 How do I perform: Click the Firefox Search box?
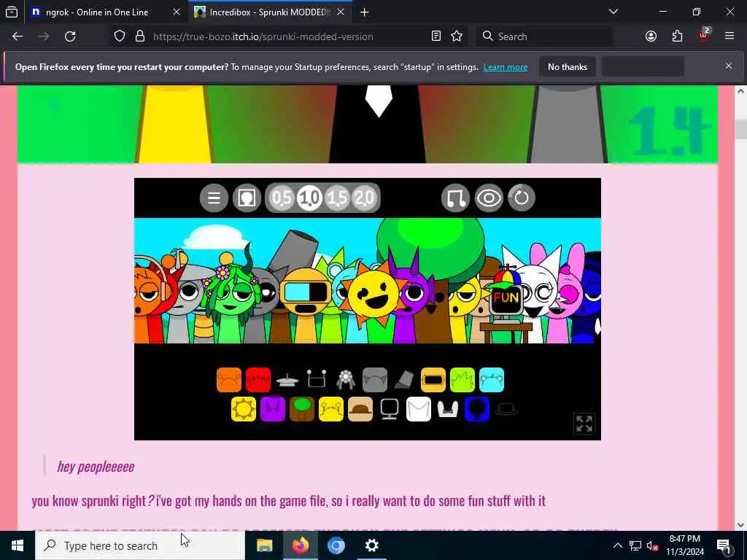tap(544, 36)
